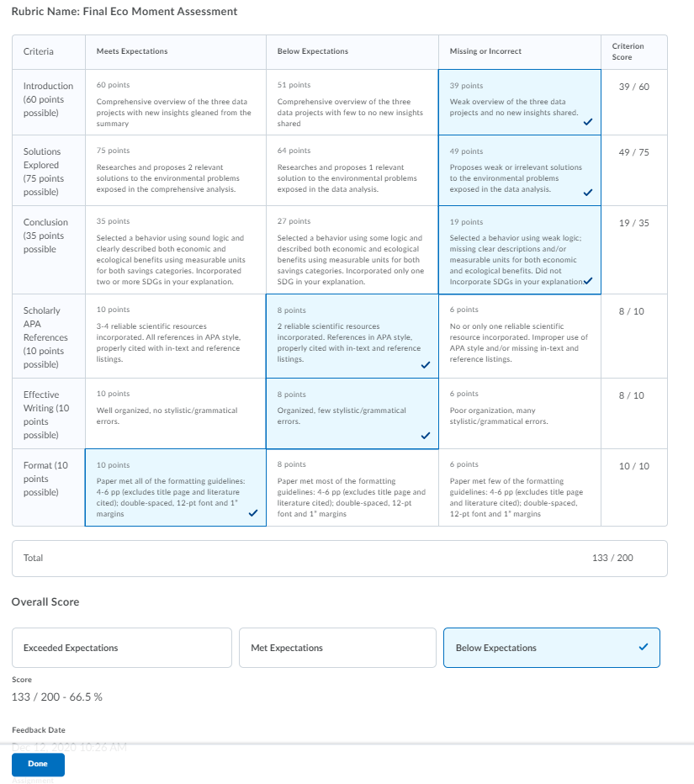Click checkmark in Solutions 49 points cell
Viewport: 694px width, 784px height.
588,193
